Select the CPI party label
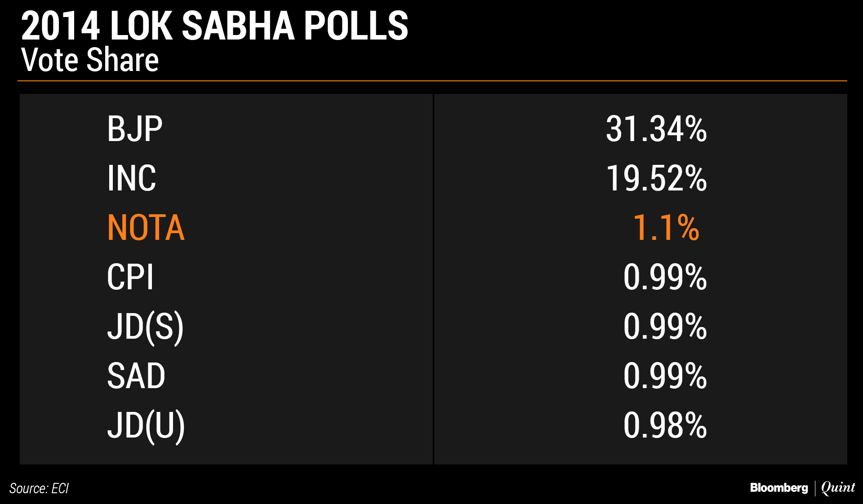 point(130,277)
